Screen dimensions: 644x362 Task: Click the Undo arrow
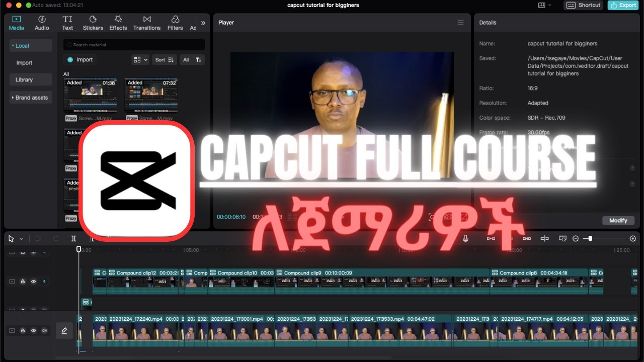point(37,239)
